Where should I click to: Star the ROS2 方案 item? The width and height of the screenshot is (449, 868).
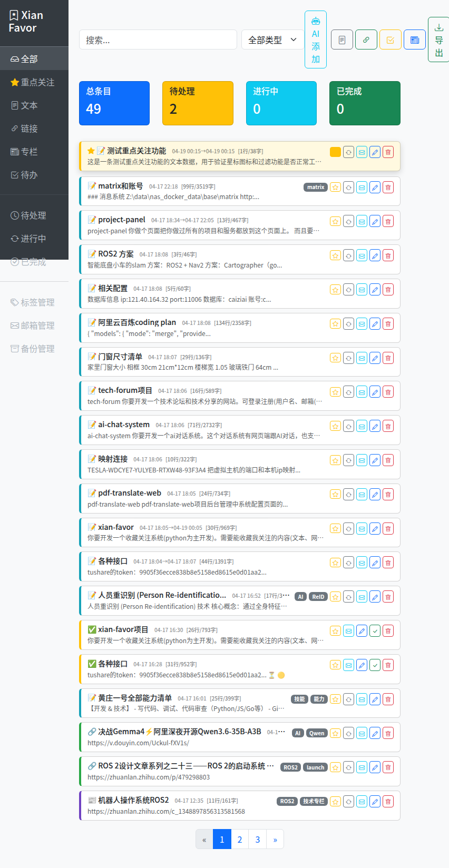coord(335,255)
